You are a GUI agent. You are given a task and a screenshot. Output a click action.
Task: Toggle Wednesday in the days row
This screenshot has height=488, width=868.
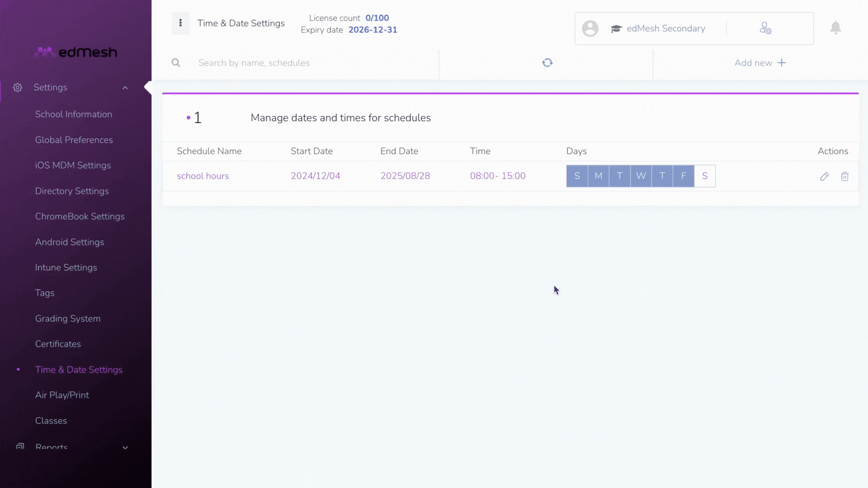click(641, 176)
